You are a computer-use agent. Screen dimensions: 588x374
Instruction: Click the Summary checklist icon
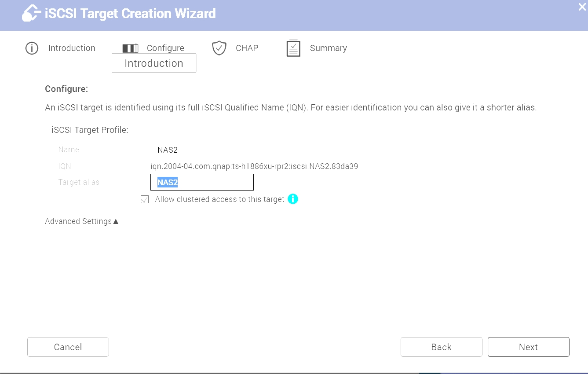coord(293,48)
